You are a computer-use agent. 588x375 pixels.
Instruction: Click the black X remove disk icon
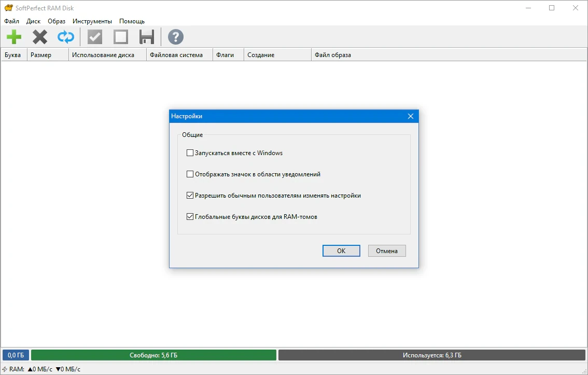pos(40,37)
